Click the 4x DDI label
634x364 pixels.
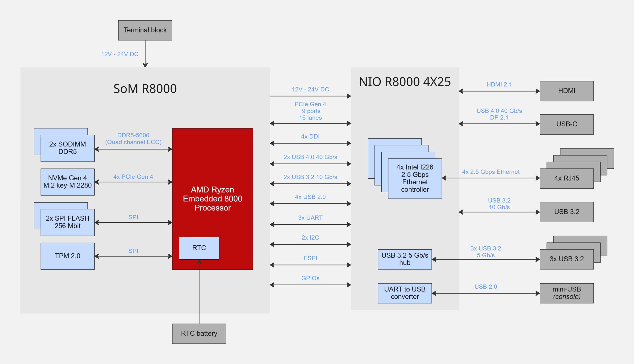[310, 137]
